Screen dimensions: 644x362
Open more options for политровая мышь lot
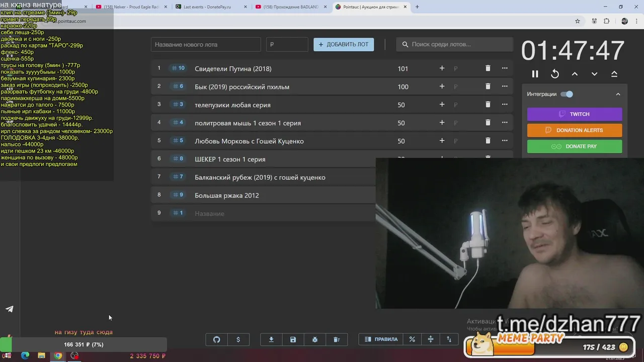pyautogui.click(x=505, y=122)
